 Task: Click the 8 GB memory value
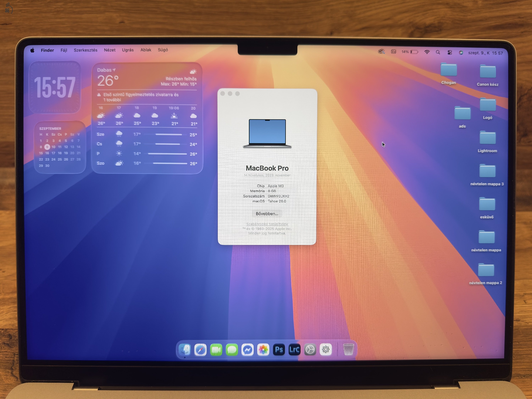coord(272,191)
